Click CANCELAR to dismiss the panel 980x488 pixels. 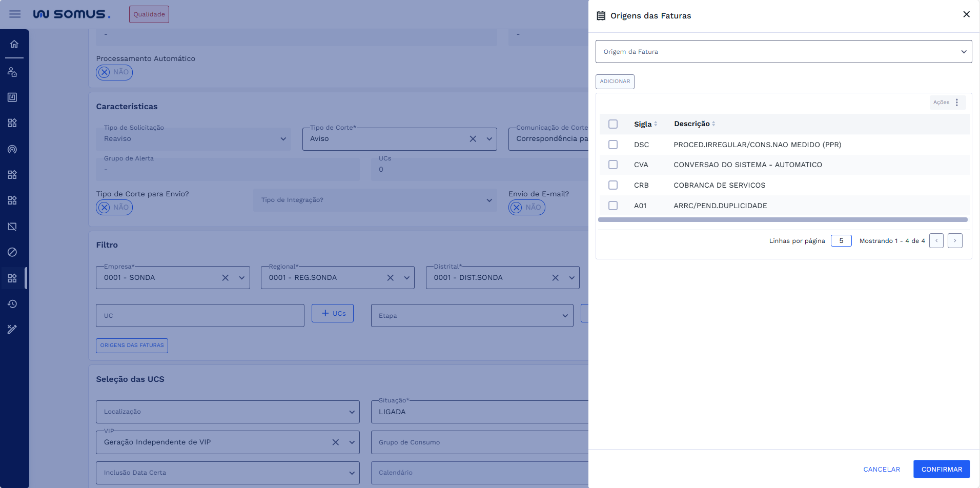point(881,469)
